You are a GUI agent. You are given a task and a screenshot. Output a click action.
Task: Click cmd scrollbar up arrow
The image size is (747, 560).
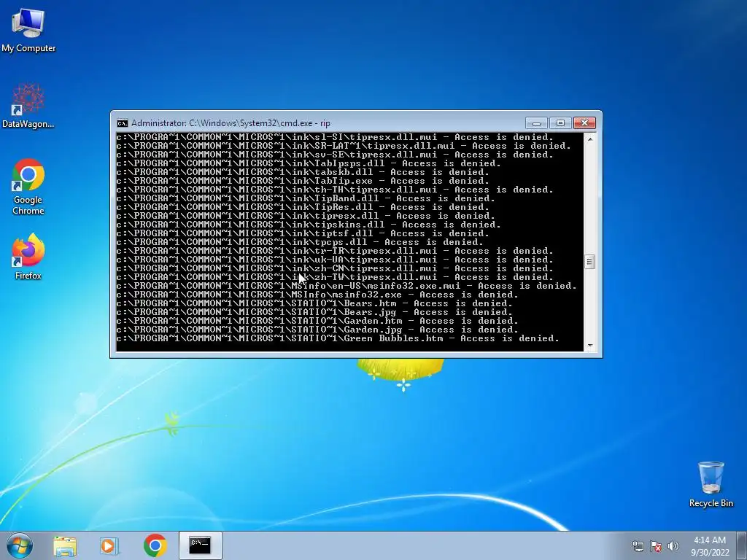[x=589, y=139]
